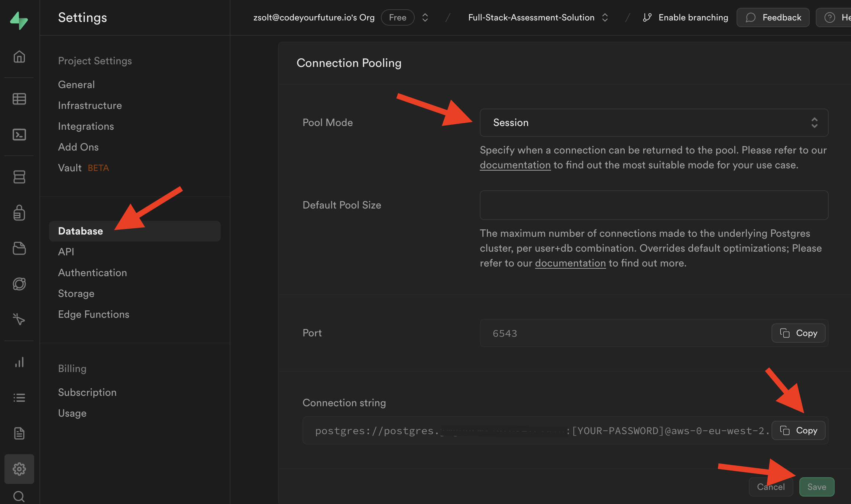Click the Save button

[816, 487]
